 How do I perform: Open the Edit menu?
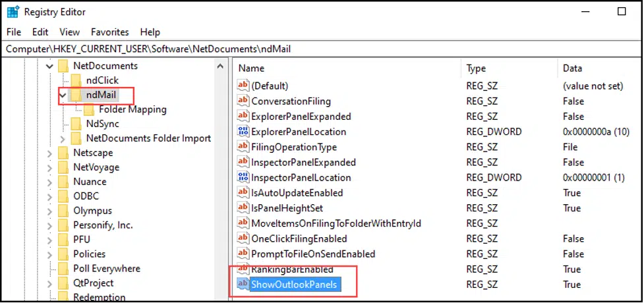[40, 32]
